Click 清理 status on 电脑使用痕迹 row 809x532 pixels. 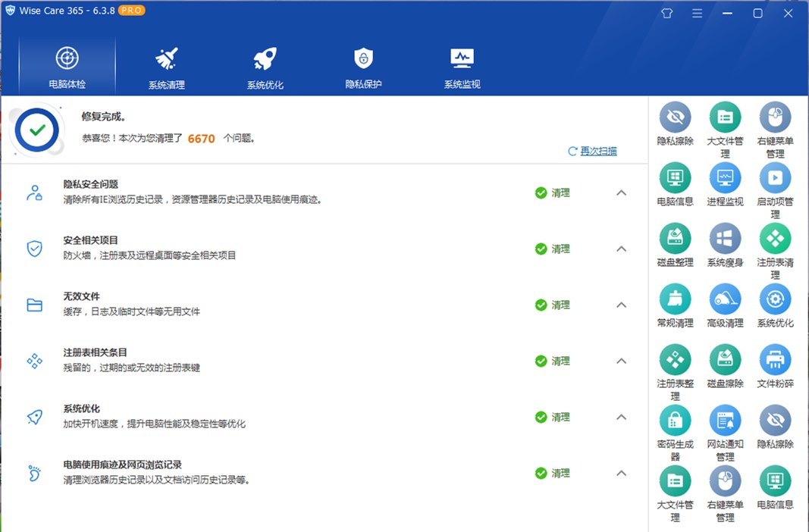[x=553, y=473]
